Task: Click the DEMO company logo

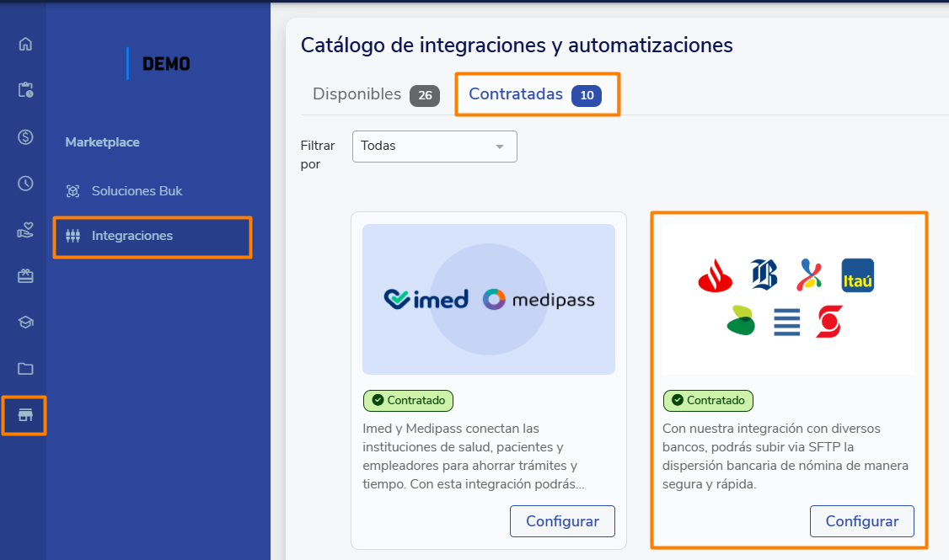Action: coord(166,64)
